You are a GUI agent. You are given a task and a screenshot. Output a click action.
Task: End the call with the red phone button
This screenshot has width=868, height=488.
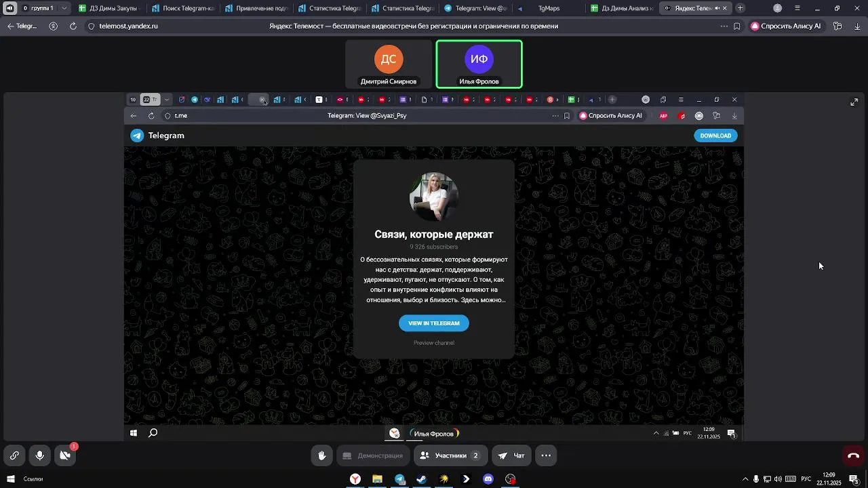coord(854,455)
